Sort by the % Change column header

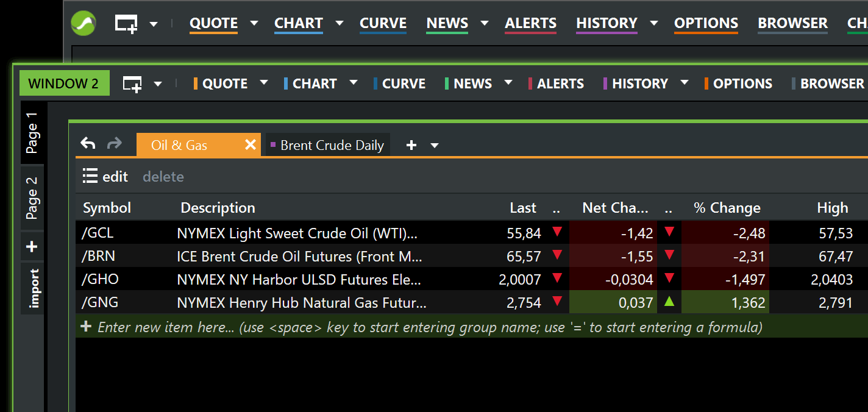pyautogui.click(x=727, y=208)
